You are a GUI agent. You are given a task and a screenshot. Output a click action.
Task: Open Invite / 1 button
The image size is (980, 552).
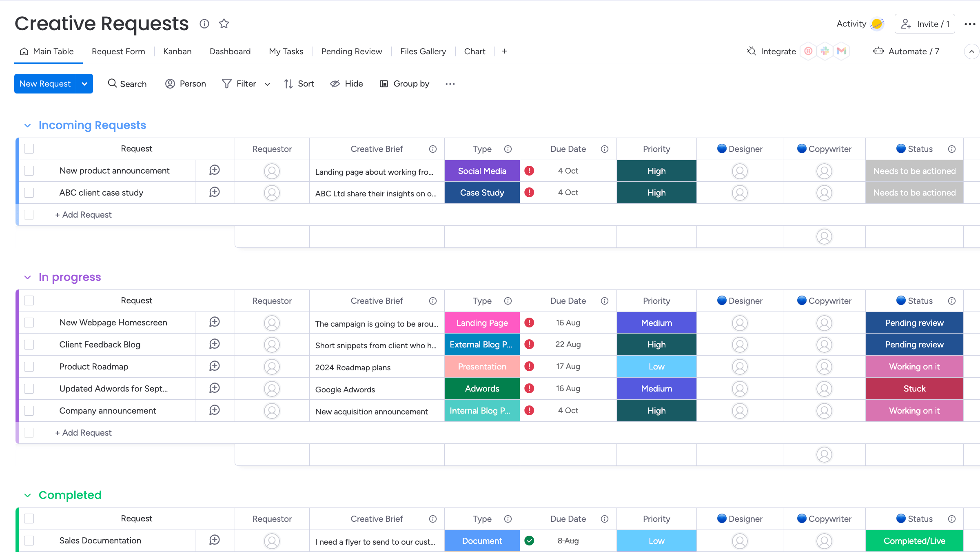(925, 24)
